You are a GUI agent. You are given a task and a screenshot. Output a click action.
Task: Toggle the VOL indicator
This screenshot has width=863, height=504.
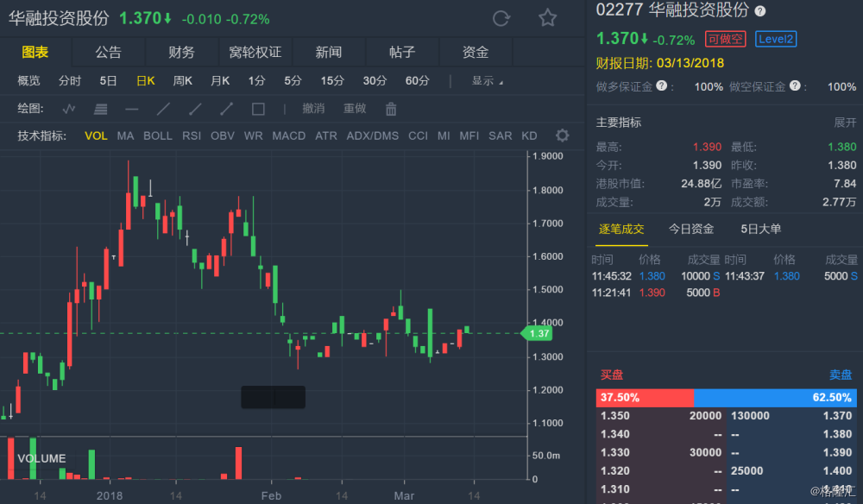(96, 135)
